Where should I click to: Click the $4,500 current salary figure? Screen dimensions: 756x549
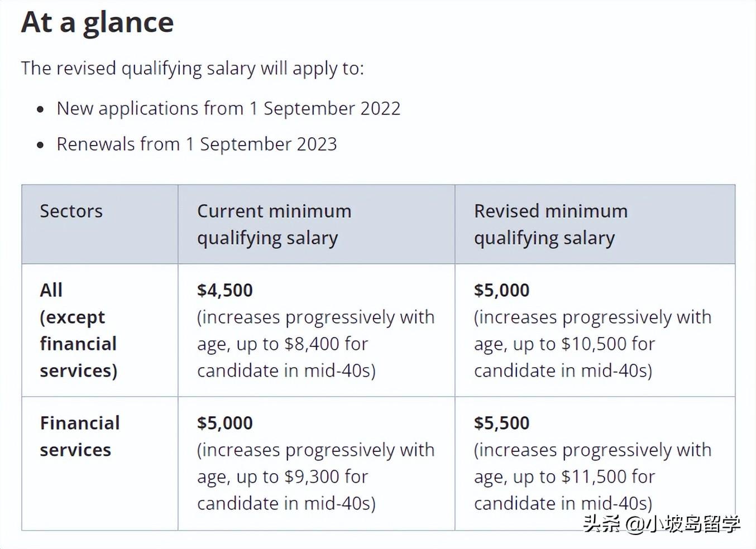pyautogui.click(x=225, y=290)
